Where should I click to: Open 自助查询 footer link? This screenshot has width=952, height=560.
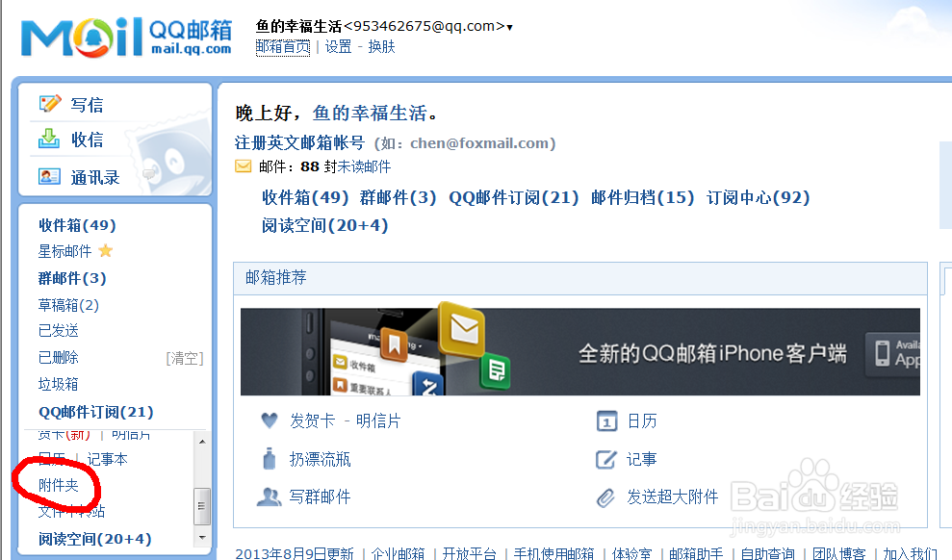point(768,552)
